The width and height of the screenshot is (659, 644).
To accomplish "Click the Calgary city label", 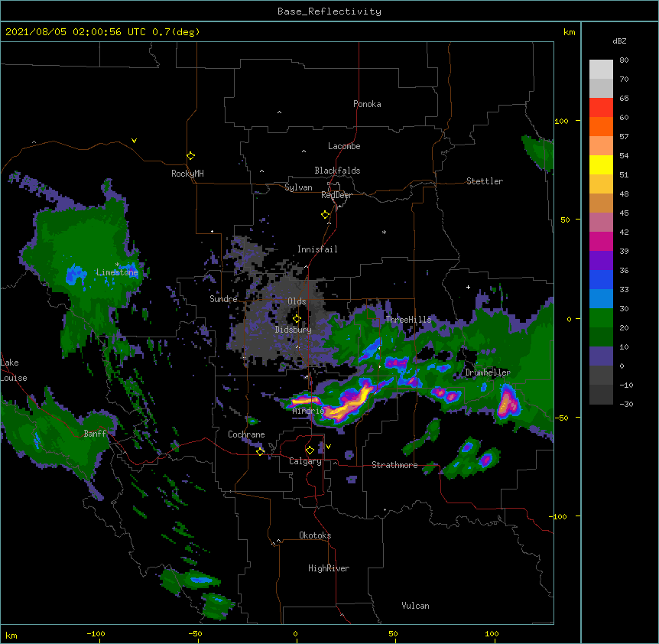I will pyautogui.click(x=305, y=461).
